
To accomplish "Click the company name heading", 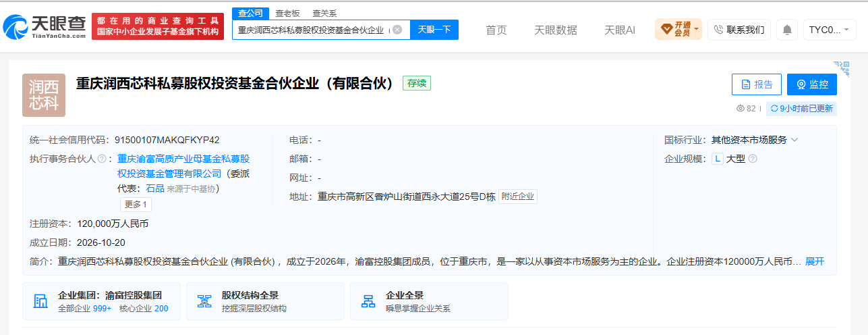I will tap(235, 84).
